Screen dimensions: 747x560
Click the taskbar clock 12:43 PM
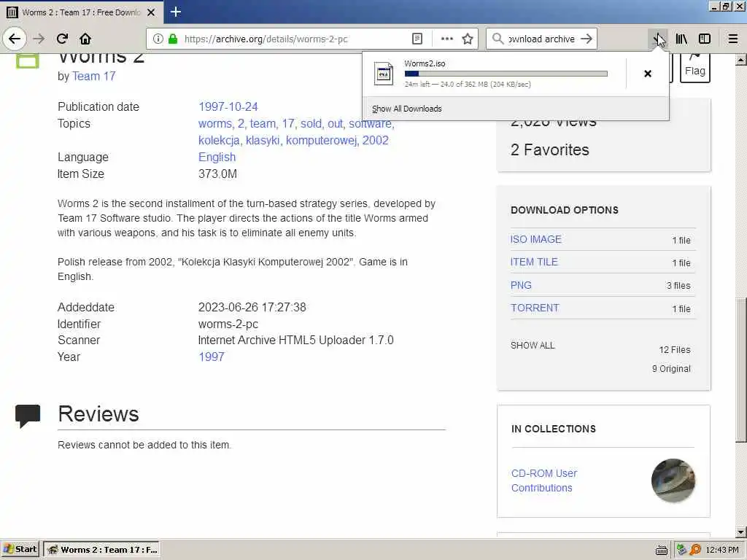(722, 550)
